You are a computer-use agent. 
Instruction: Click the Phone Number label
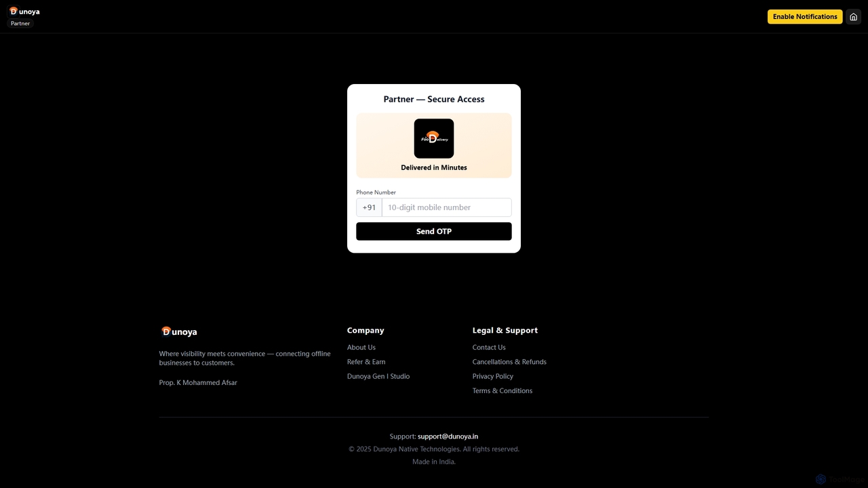coord(376,192)
